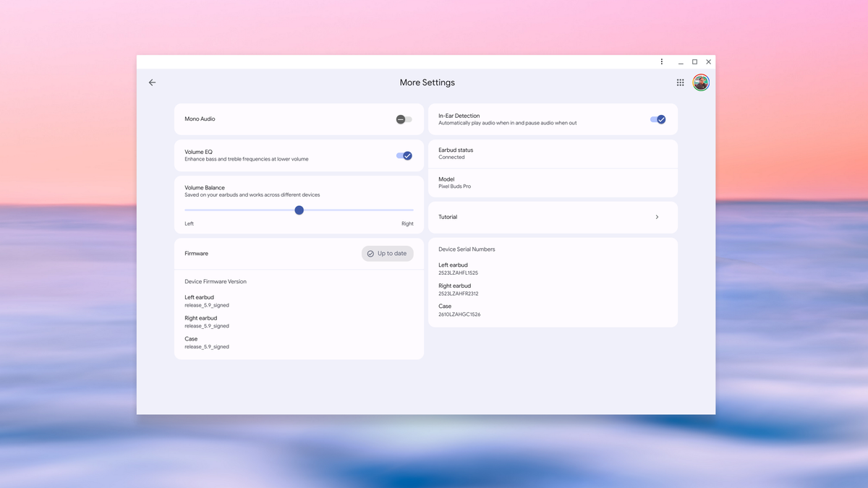Screen dimensions: 868x488
Task: Close the More Settings window
Action: point(709,62)
